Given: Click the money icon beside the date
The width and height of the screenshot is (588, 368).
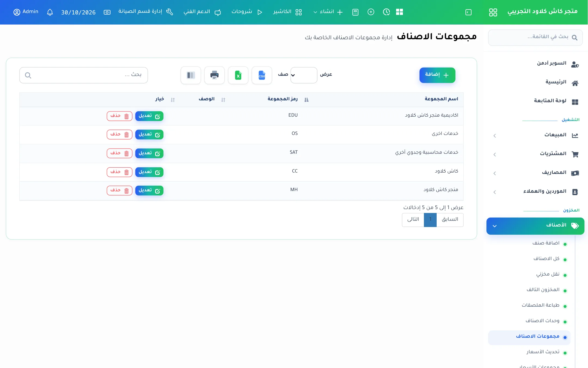Looking at the screenshot, I should (x=107, y=12).
